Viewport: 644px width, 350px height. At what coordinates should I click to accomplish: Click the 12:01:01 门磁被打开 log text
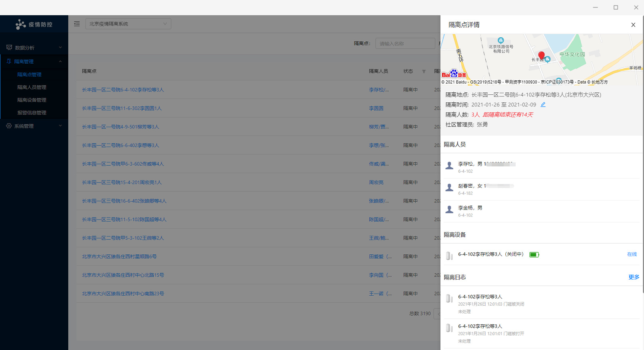coord(491,334)
